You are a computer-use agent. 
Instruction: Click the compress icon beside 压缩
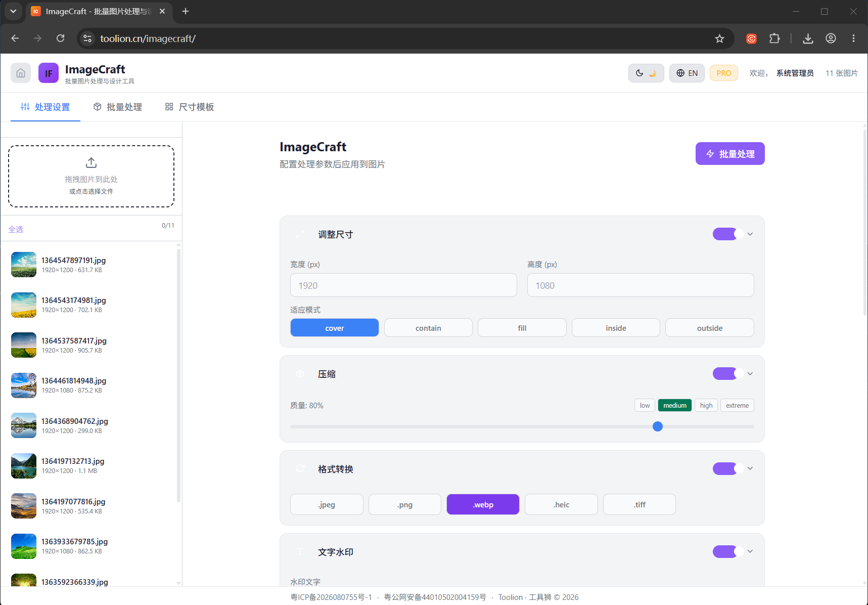(x=300, y=374)
